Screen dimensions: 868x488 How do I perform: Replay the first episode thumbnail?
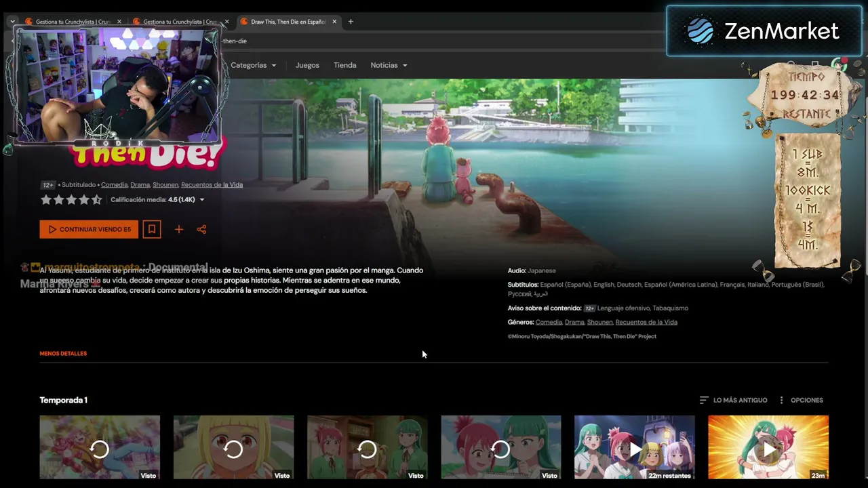[x=100, y=449]
